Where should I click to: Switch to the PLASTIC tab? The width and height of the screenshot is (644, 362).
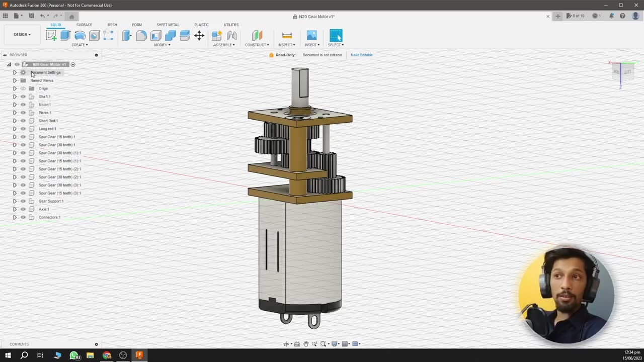pyautogui.click(x=201, y=25)
